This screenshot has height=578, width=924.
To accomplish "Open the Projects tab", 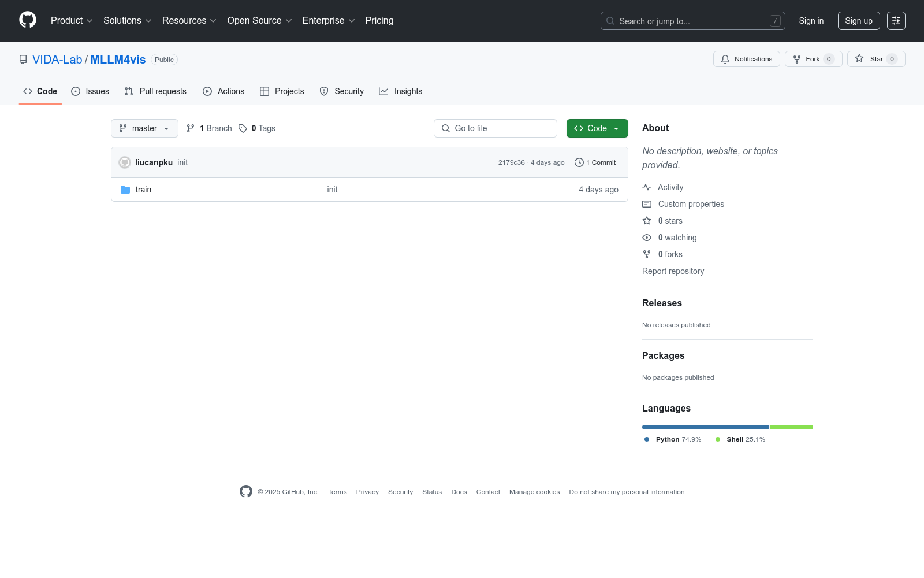I will coord(282,91).
